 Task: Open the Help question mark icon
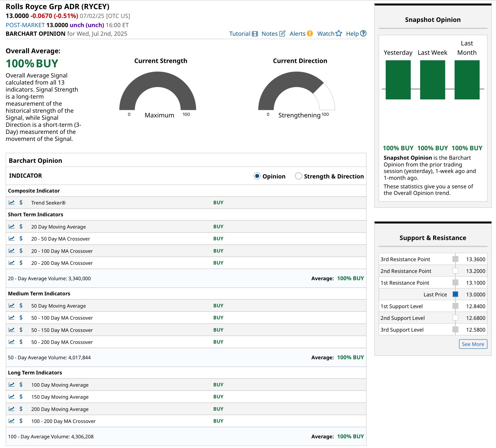coord(363,33)
